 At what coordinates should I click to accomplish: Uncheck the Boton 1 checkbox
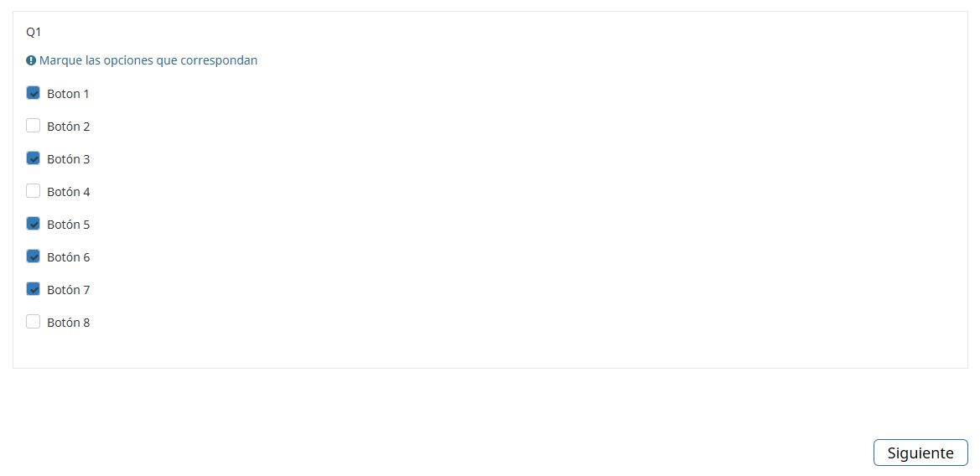34,93
